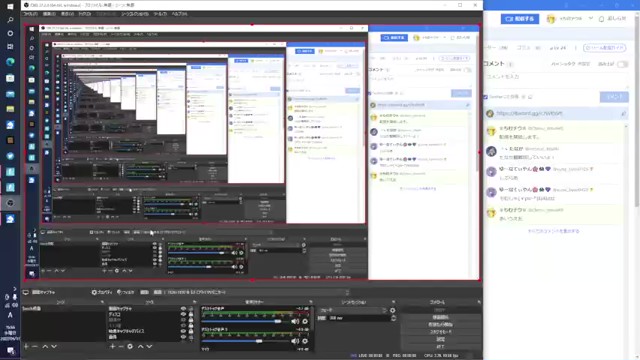Add a new source with plus icon
Image resolution: width=640 pixels, height=360 pixels.
pyautogui.click(x=112, y=346)
